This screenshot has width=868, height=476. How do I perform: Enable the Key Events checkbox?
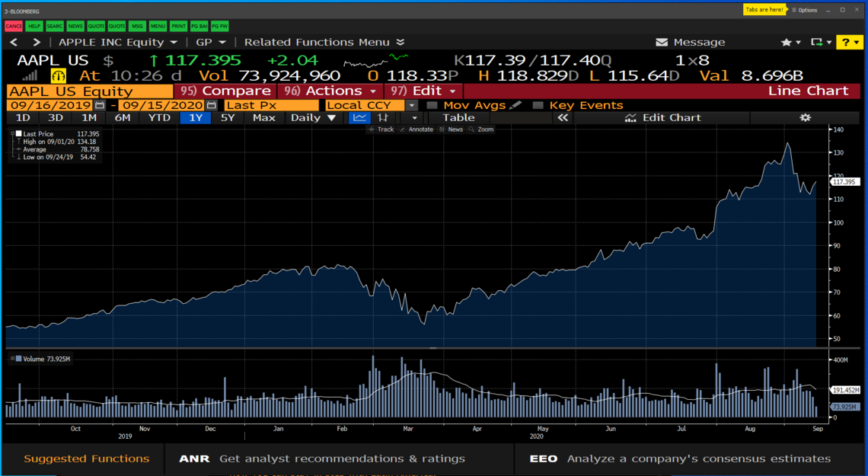pyautogui.click(x=538, y=105)
